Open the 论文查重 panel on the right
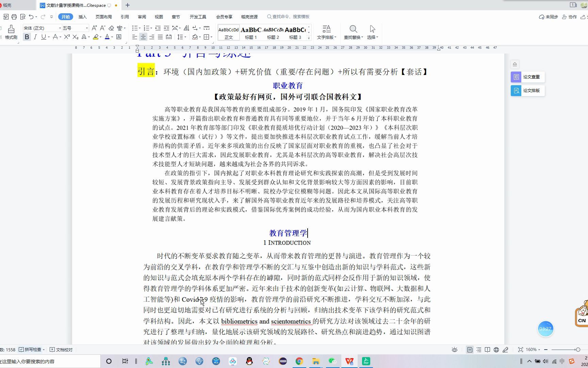Screen dimensions: 588x368 point(527,77)
